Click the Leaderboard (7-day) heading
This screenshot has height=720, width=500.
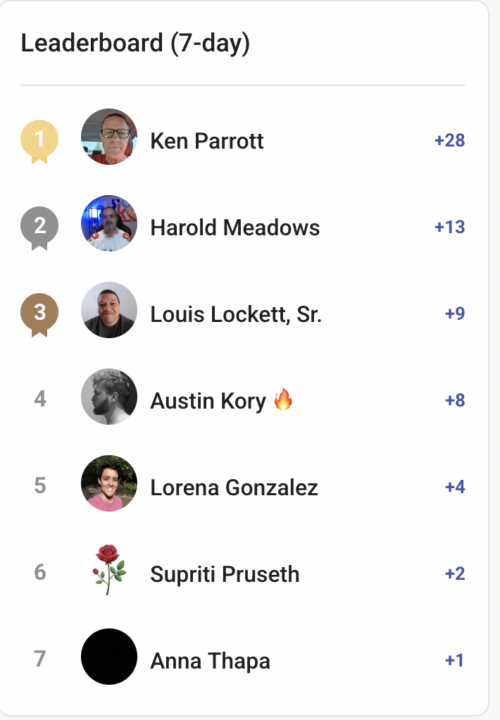[x=135, y=44]
